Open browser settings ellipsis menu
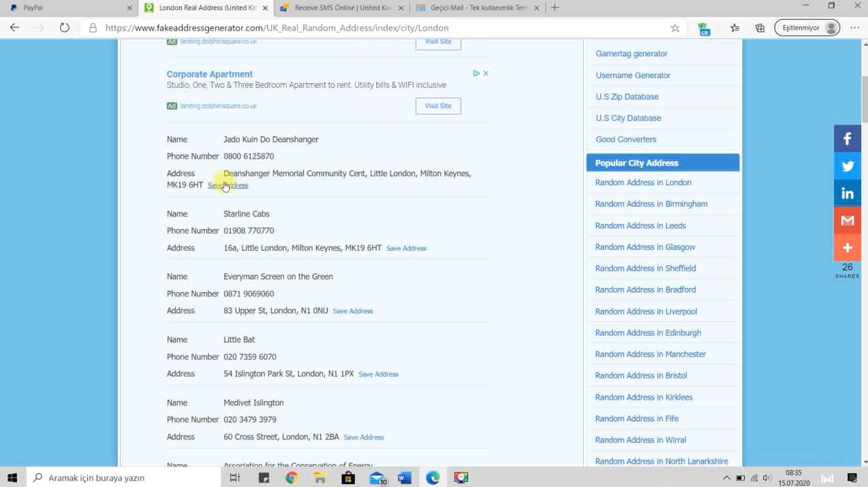Viewport: 868px width, 487px height. click(855, 28)
